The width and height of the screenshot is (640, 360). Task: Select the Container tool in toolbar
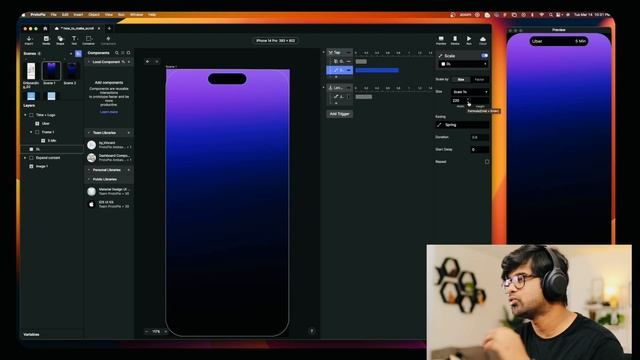88,40
